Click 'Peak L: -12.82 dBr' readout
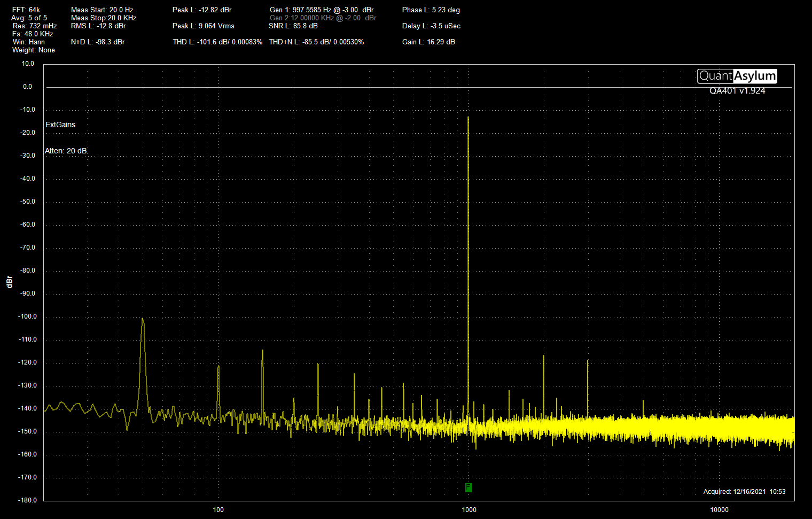Viewport: 812px width, 519px height. [x=202, y=10]
